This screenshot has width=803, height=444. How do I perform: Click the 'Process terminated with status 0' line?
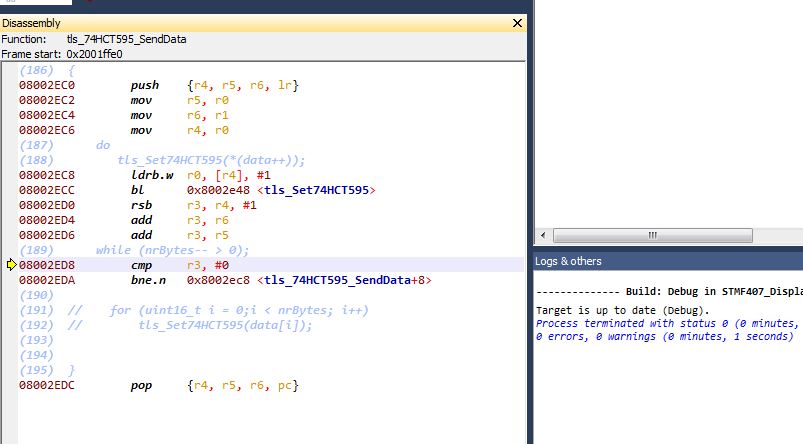667,323
